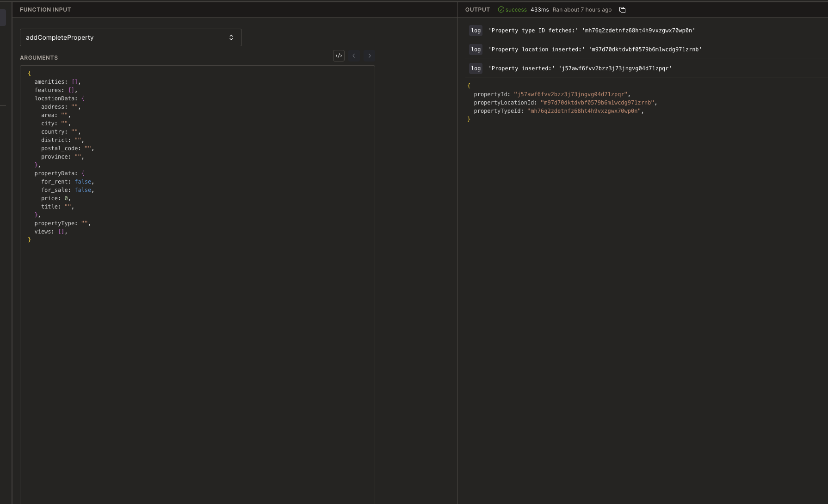Click the log badge for 'Property type ID fetched'

click(476, 31)
